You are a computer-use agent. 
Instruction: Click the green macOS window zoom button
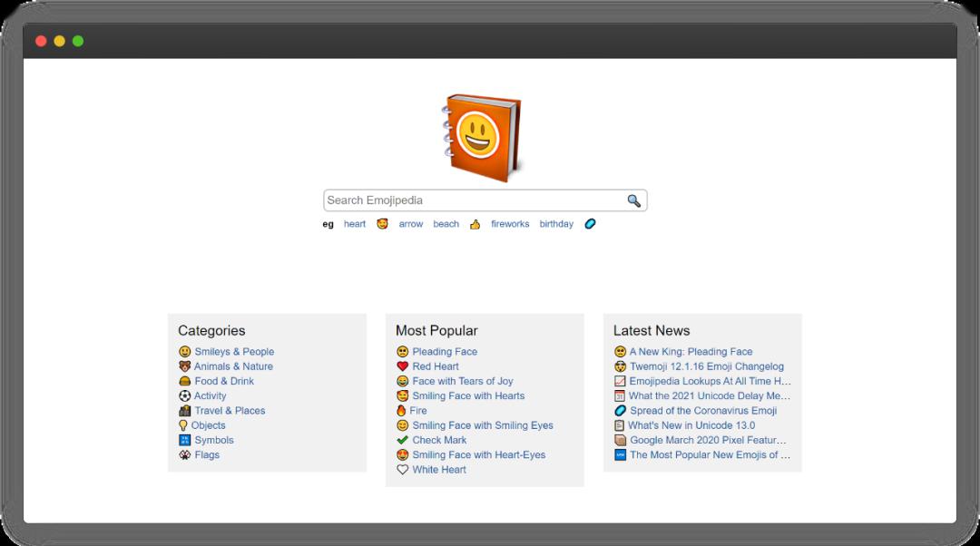(x=78, y=41)
